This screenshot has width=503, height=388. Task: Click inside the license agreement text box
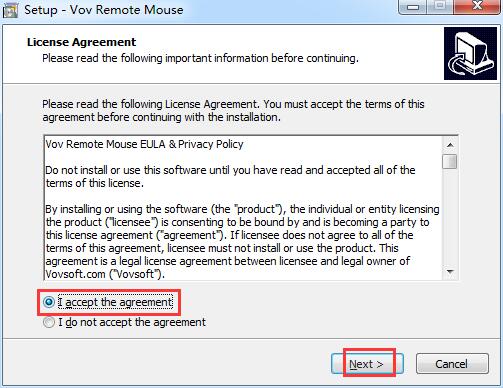(243, 208)
